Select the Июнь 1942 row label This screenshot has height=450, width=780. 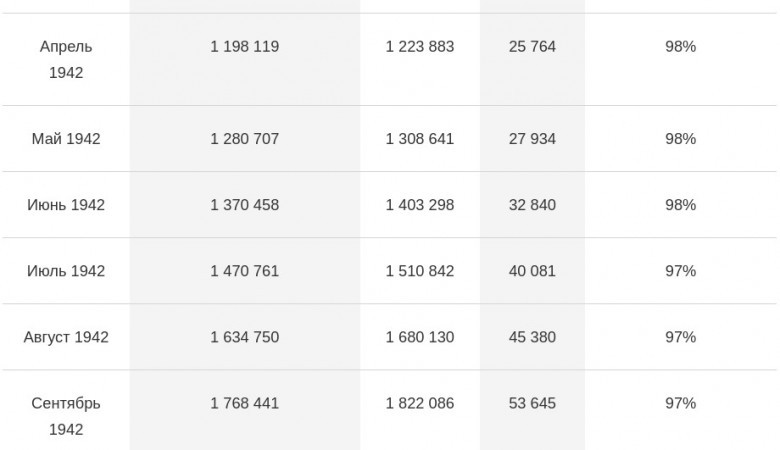pos(66,205)
